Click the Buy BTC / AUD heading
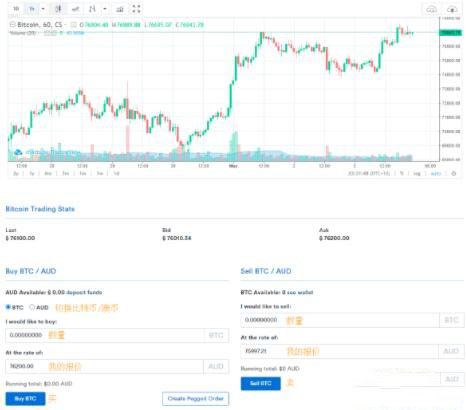Viewport: 466px width, 410px height. (x=31, y=271)
